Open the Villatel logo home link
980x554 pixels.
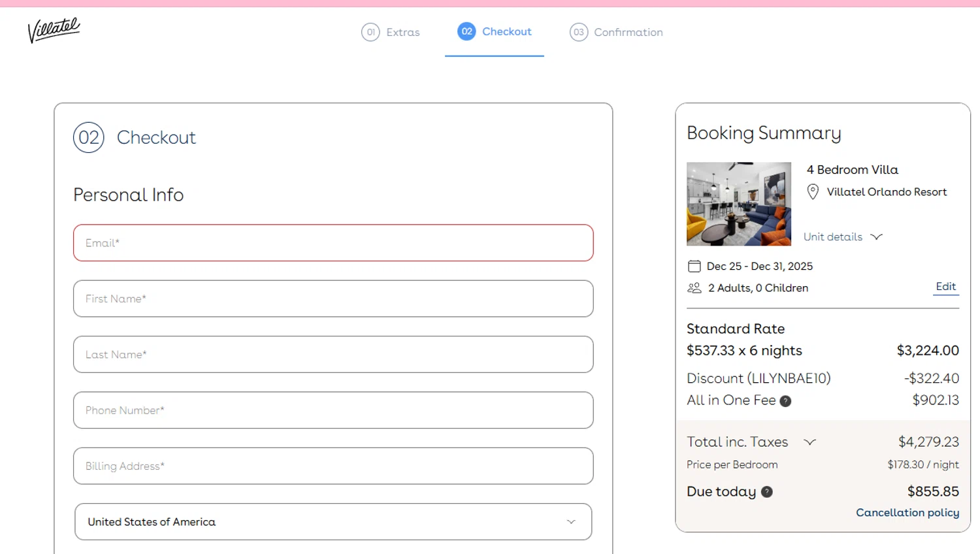coord(54,30)
